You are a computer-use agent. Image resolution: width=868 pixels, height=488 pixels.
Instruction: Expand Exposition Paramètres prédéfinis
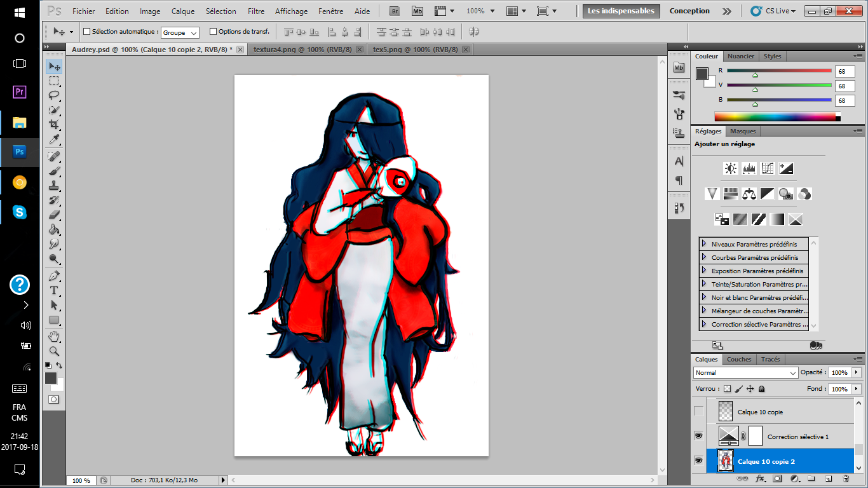(704, 271)
